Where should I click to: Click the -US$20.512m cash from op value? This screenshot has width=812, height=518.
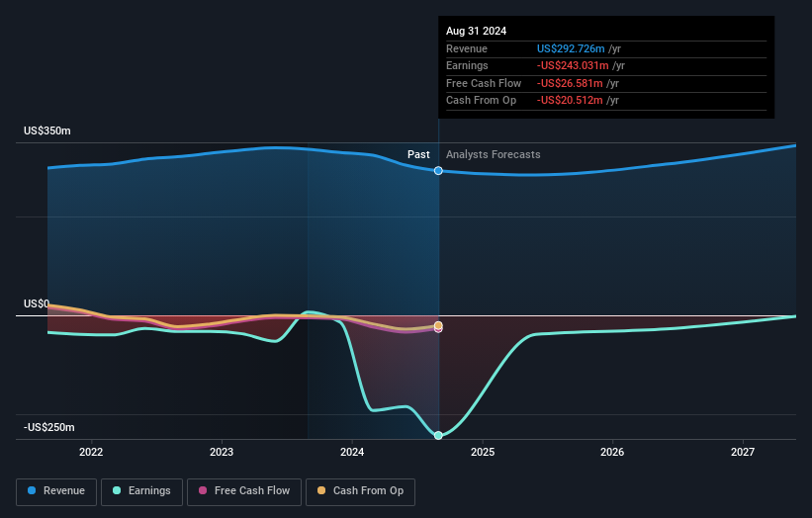click(x=570, y=101)
